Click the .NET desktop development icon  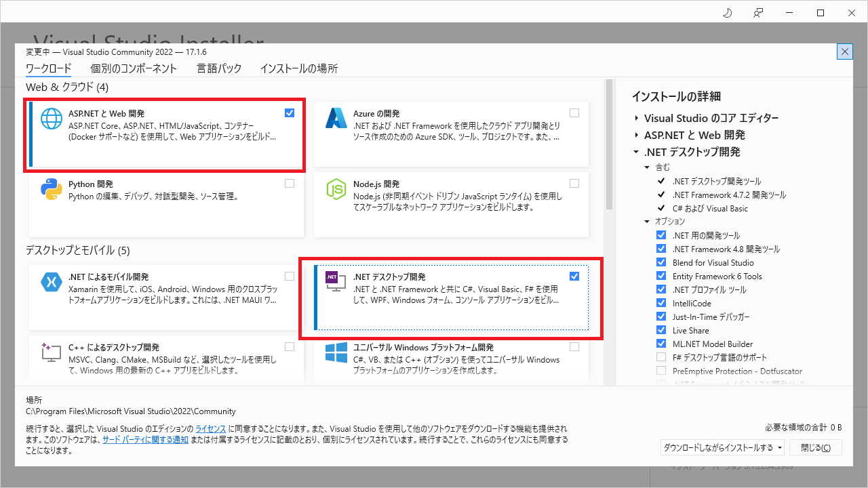click(x=336, y=281)
